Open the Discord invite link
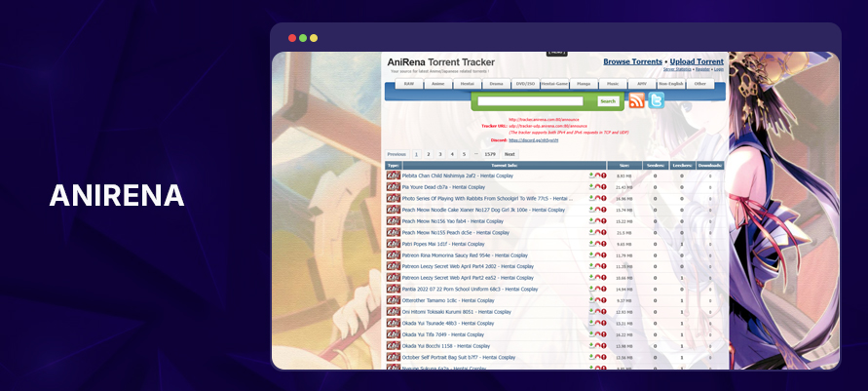 (x=534, y=140)
